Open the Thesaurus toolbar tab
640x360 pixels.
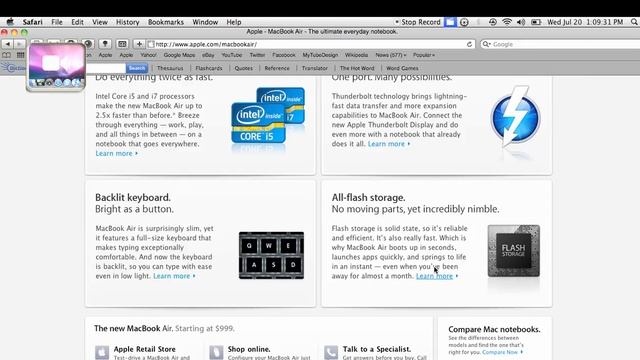point(170,68)
